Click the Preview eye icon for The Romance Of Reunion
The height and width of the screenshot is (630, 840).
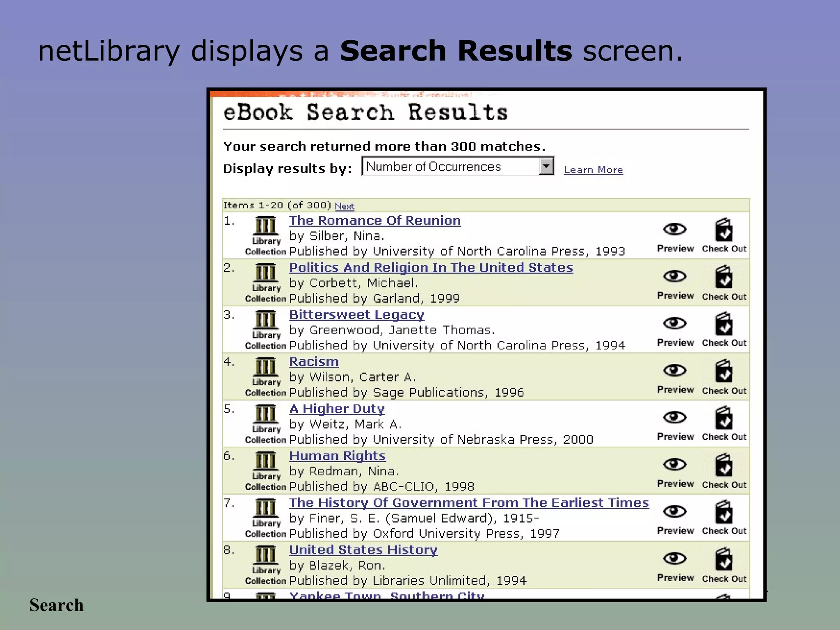675,229
